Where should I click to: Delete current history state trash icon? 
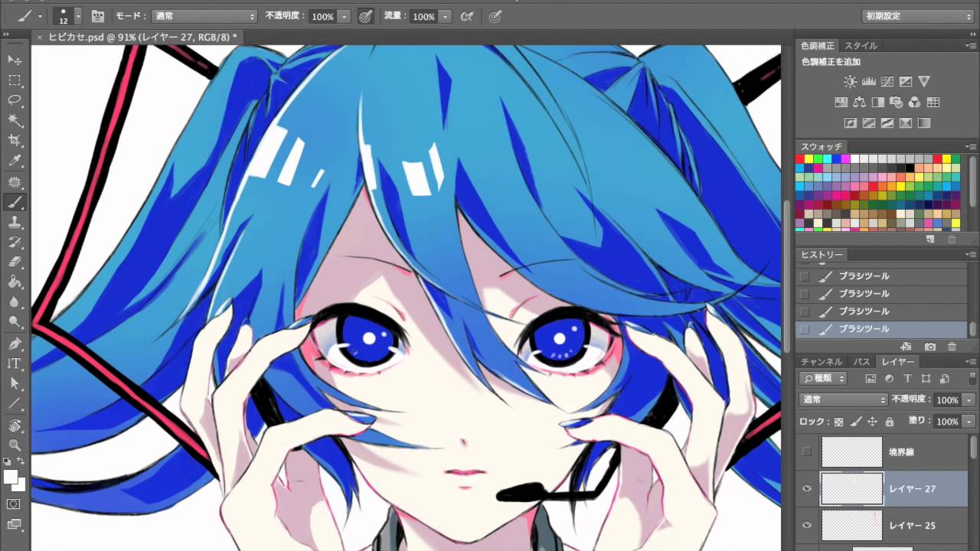pos(952,347)
